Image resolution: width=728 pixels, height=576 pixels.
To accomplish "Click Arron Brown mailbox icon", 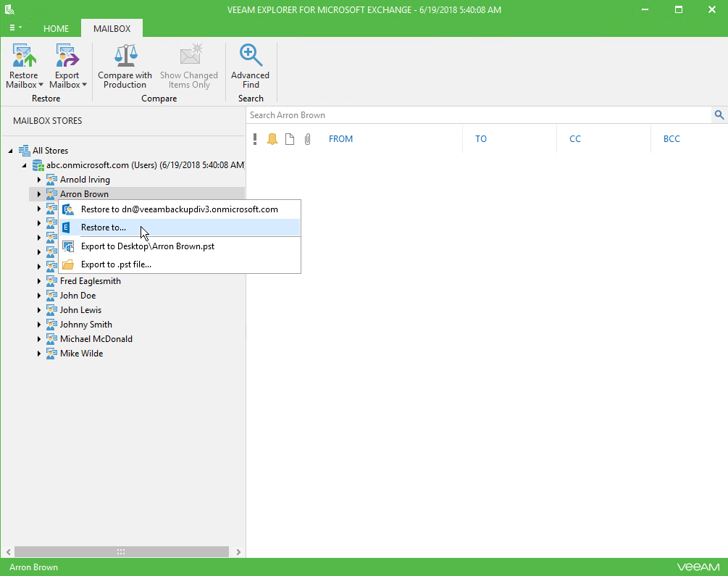I will (51, 193).
